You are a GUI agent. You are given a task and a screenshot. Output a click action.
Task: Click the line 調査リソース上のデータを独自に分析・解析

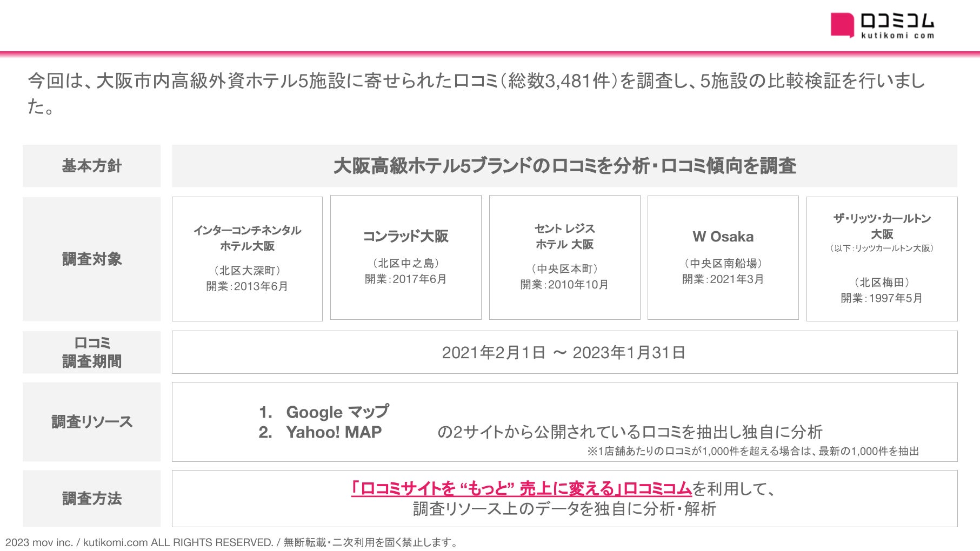tap(565, 509)
